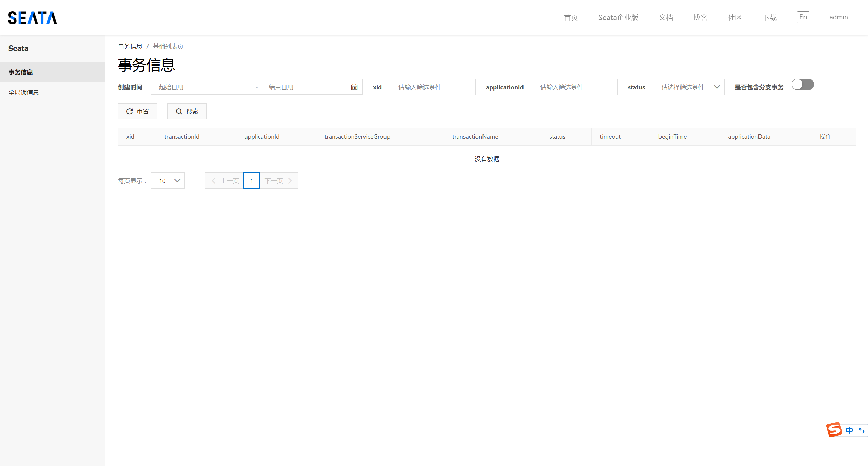Focus the applicationId filter input
The width and height of the screenshot is (868, 466).
coord(574,87)
